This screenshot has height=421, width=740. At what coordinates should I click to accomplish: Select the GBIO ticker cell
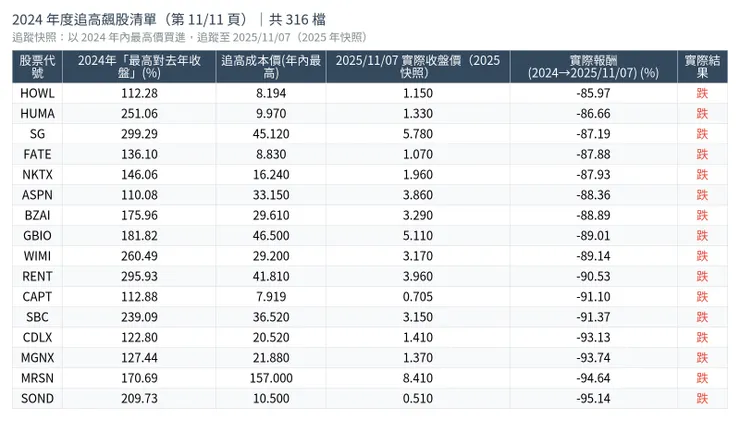37,236
